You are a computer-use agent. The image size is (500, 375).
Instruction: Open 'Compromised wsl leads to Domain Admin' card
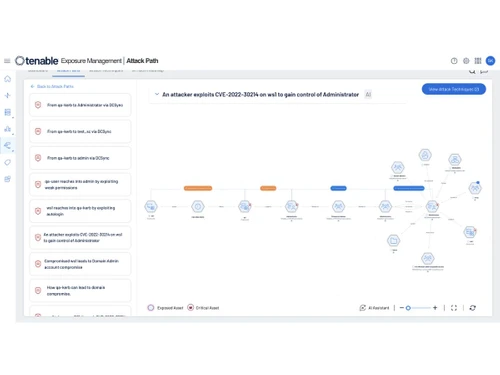[80, 264]
